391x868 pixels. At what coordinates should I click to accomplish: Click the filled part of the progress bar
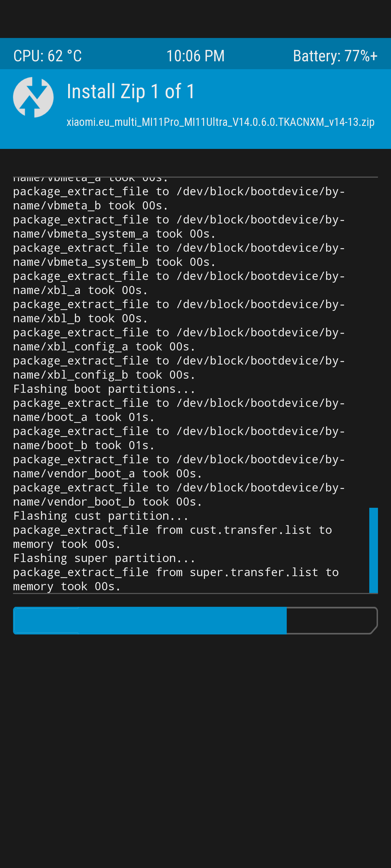150,620
